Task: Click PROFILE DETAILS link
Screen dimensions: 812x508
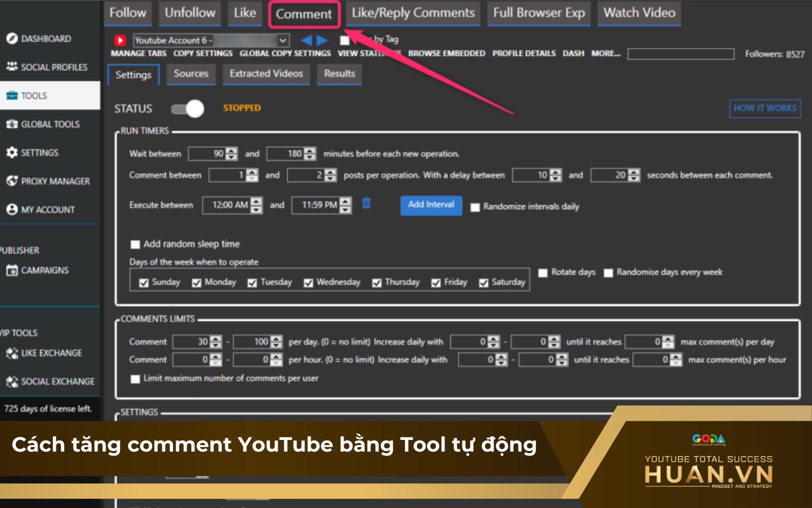Action: coord(524,53)
